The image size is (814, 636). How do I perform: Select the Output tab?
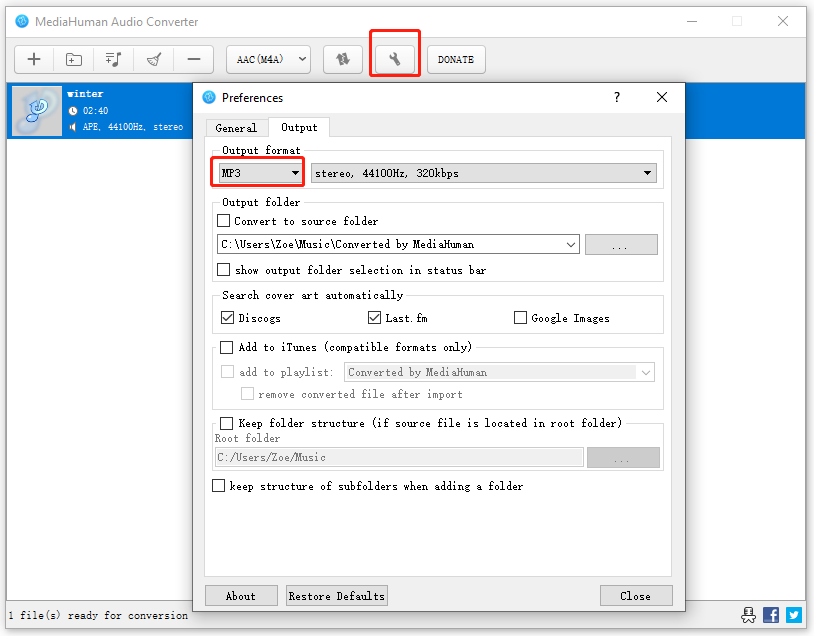point(299,127)
